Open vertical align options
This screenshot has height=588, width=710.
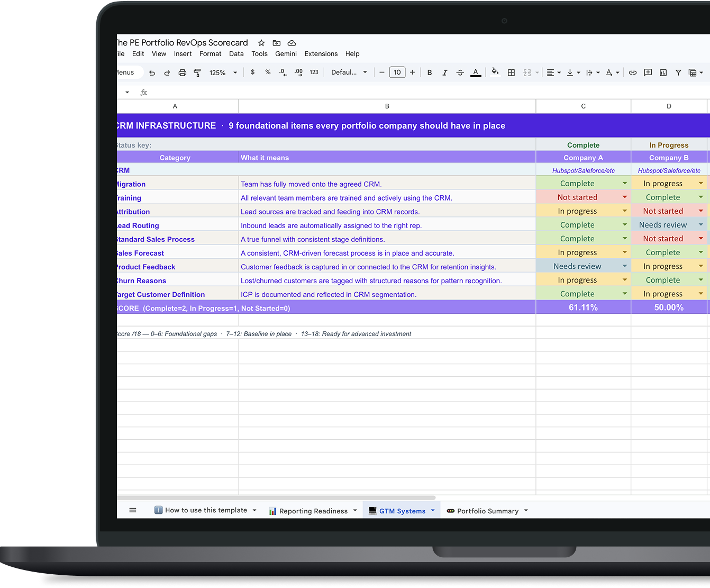coord(574,73)
